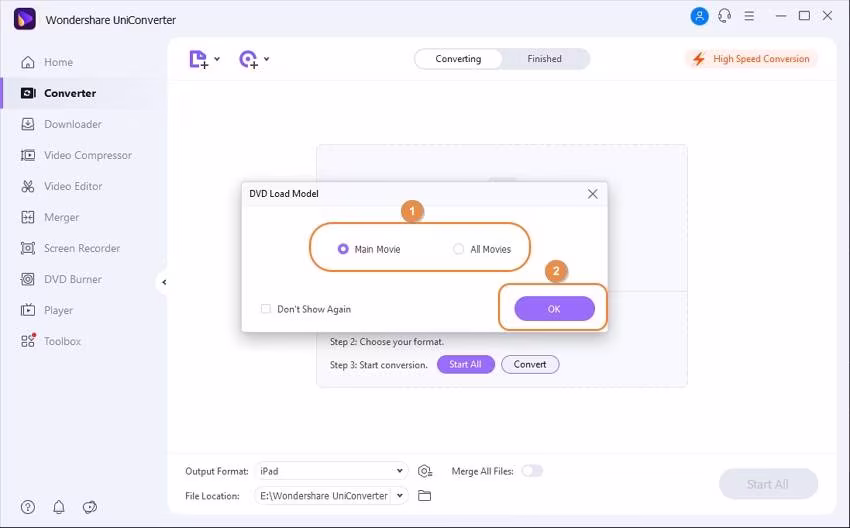Viewport: 850px width, 528px height.
Task: Select the Main Movie radio button
Action: pyautogui.click(x=343, y=249)
